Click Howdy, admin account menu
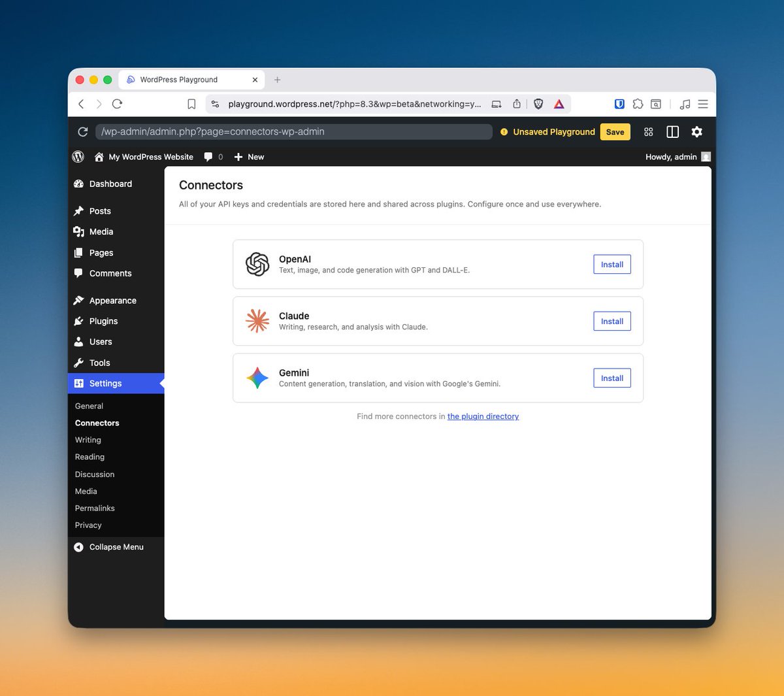 [678, 157]
